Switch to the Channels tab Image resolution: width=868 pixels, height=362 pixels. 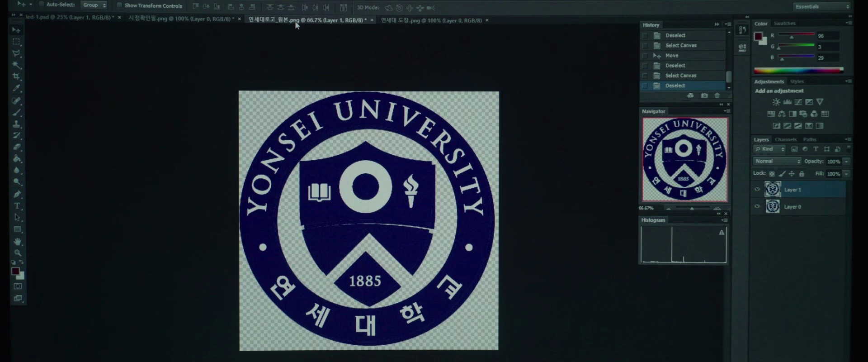pyautogui.click(x=785, y=139)
